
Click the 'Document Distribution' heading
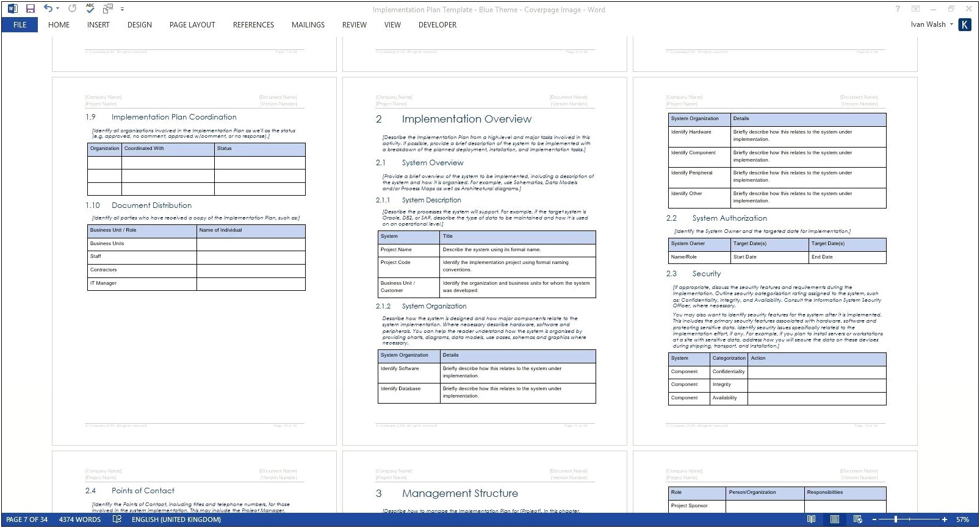(x=151, y=205)
